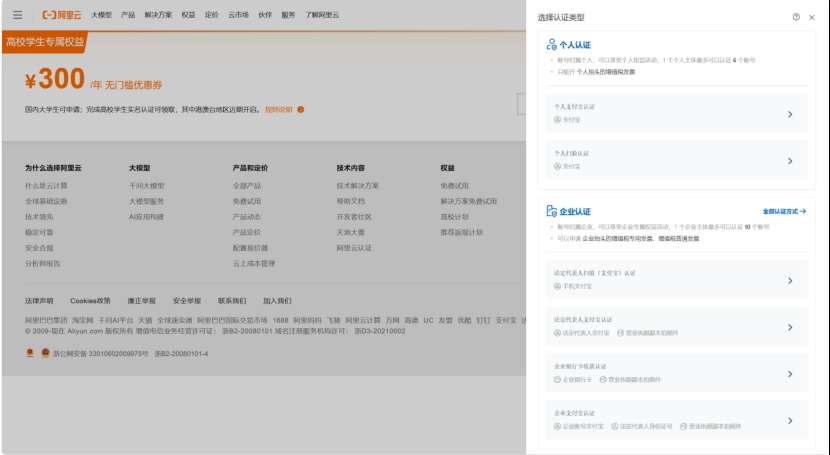Click the 全部认证方式 link
Screen dimensions: 830x455
(784, 211)
